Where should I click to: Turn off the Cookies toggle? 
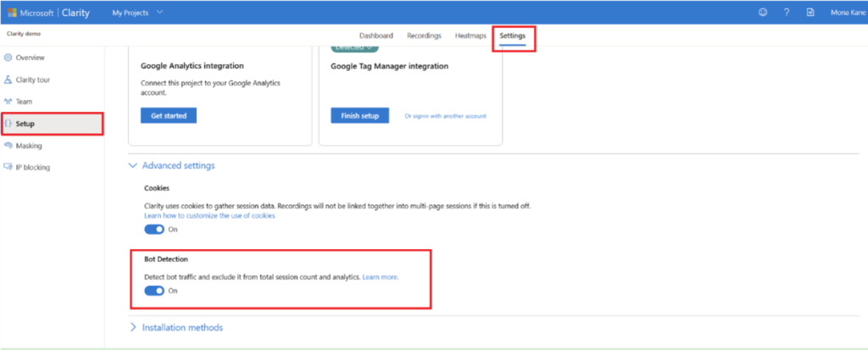[x=153, y=230]
